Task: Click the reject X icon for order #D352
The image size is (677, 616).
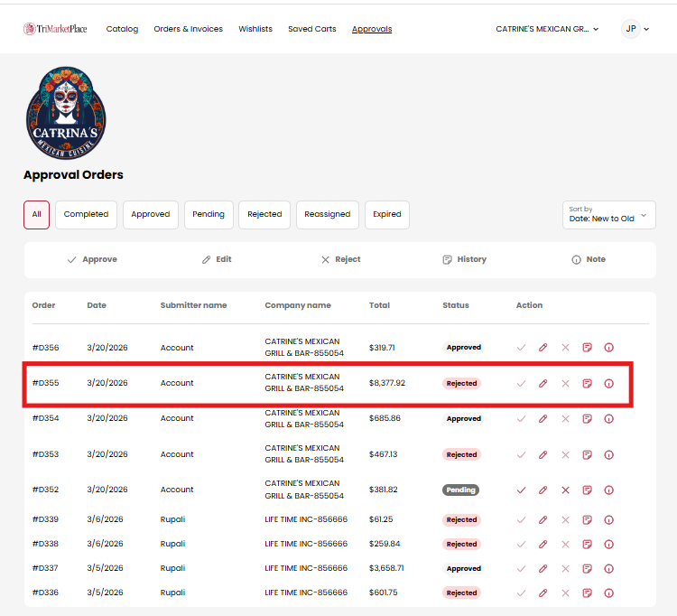Action: [565, 490]
